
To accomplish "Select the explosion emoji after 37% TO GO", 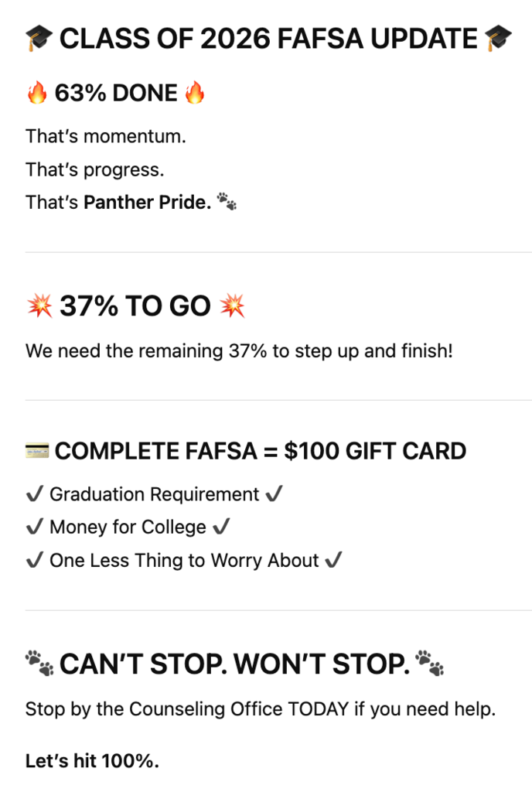I will 232,307.
